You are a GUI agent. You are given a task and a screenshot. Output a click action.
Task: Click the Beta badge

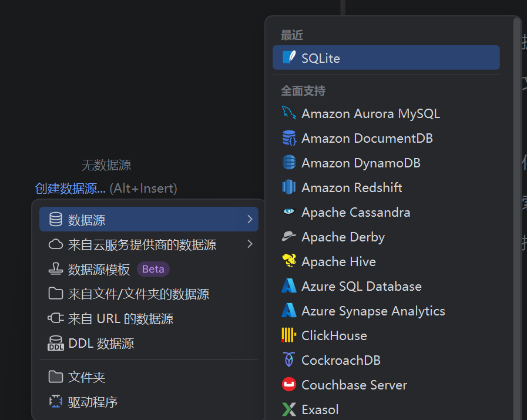coord(153,269)
